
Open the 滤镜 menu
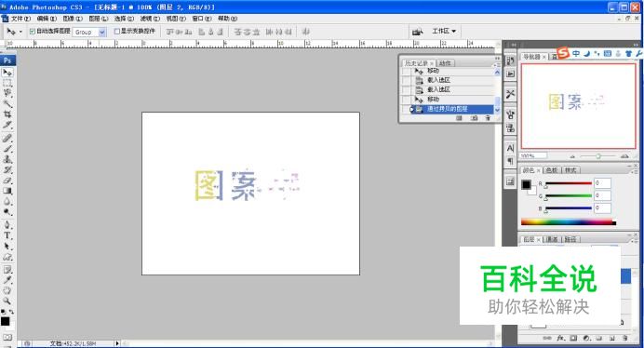click(150, 19)
